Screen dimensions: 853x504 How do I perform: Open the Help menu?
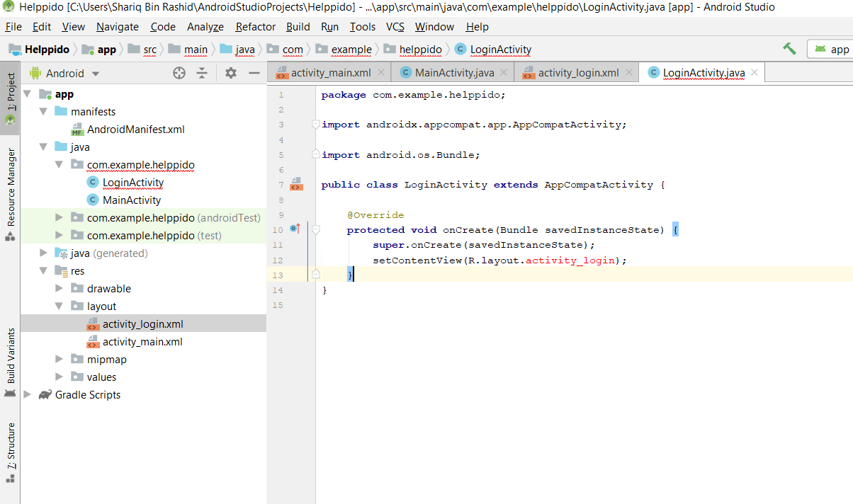pos(478,27)
